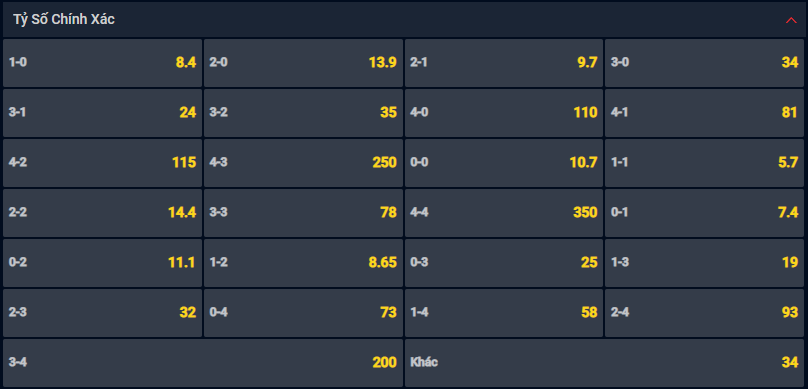Screen dimensions: 808x389
Task: Collapse the Tỷ Số Chính Xác section
Action: 791,20
